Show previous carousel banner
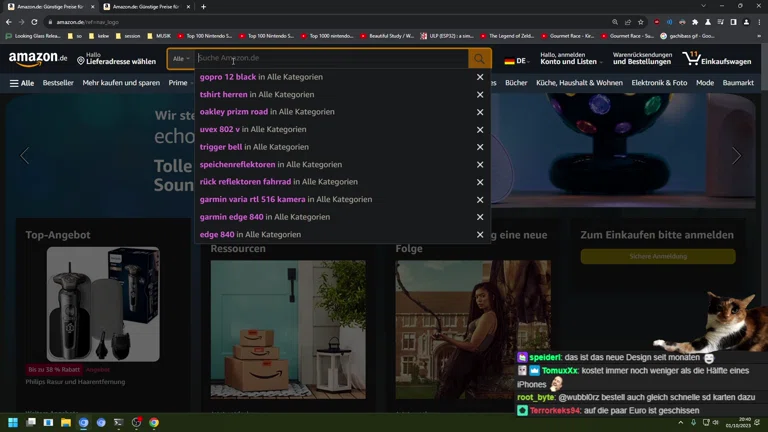The image size is (768, 432). (x=24, y=156)
